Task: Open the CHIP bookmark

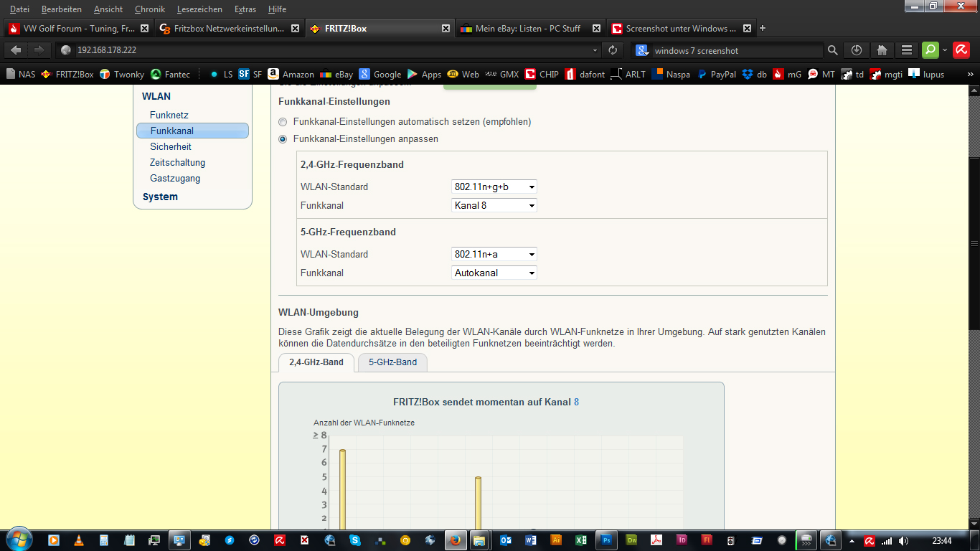Action: tap(542, 74)
